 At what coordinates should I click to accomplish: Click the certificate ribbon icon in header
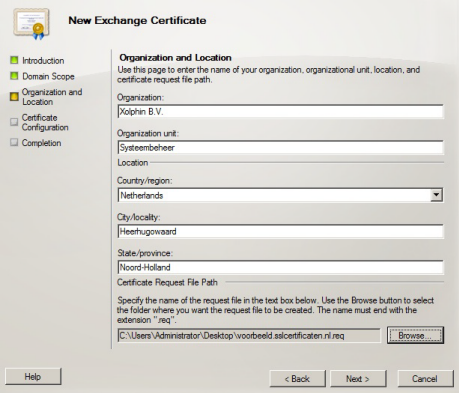(x=31, y=24)
